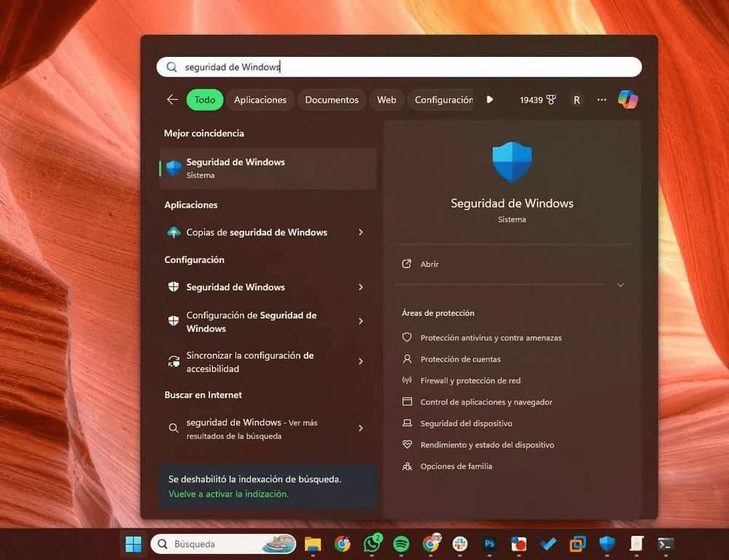The width and height of the screenshot is (729, 560).
Task: Open Spotify from the taskbar
Action: coord(401,544)
